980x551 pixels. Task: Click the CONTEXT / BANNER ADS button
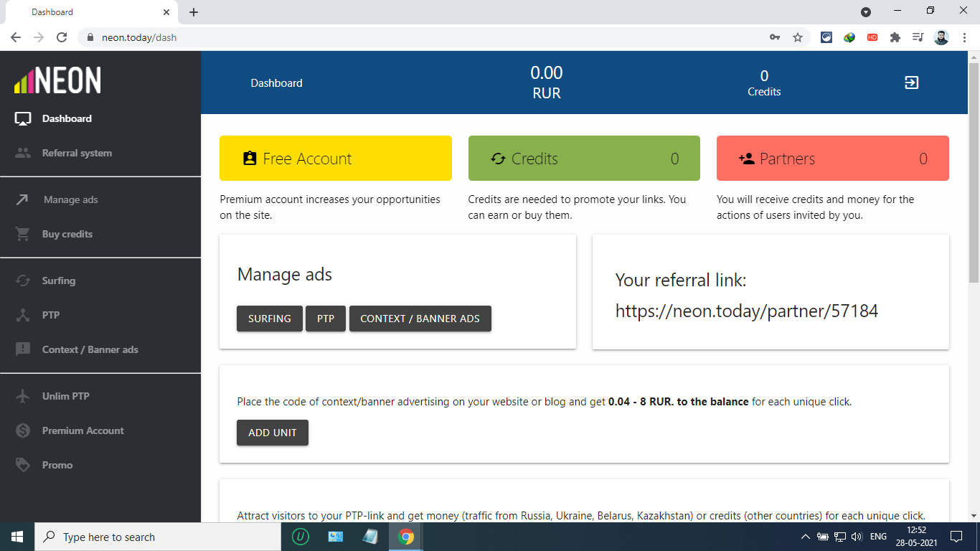(x=420, y=319)
